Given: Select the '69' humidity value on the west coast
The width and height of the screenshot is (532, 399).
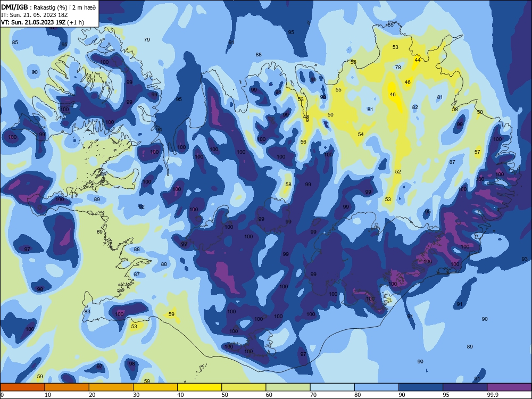Looking at the screenshot, I should (x=99, y=232).
